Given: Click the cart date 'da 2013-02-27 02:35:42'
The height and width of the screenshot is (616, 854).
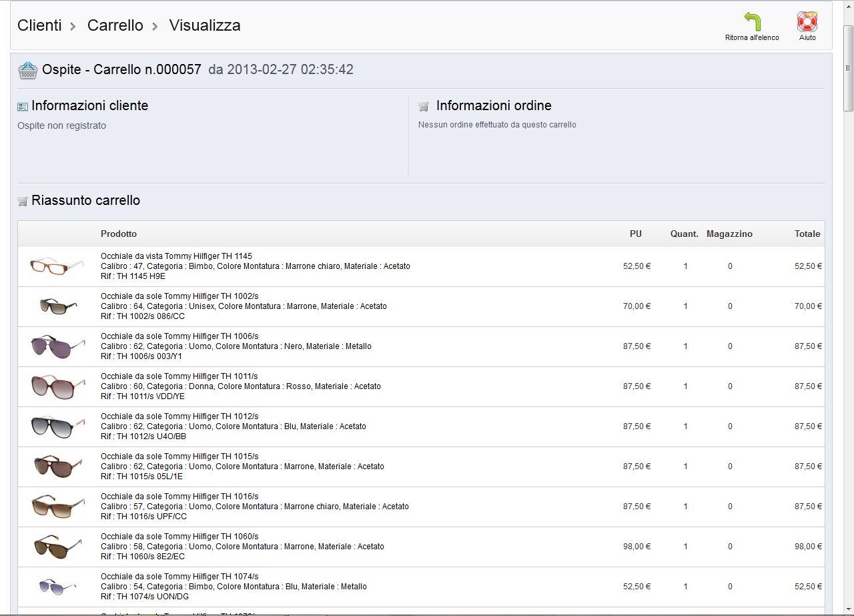Looking at the screenshot, I should [x=281, y=69].
